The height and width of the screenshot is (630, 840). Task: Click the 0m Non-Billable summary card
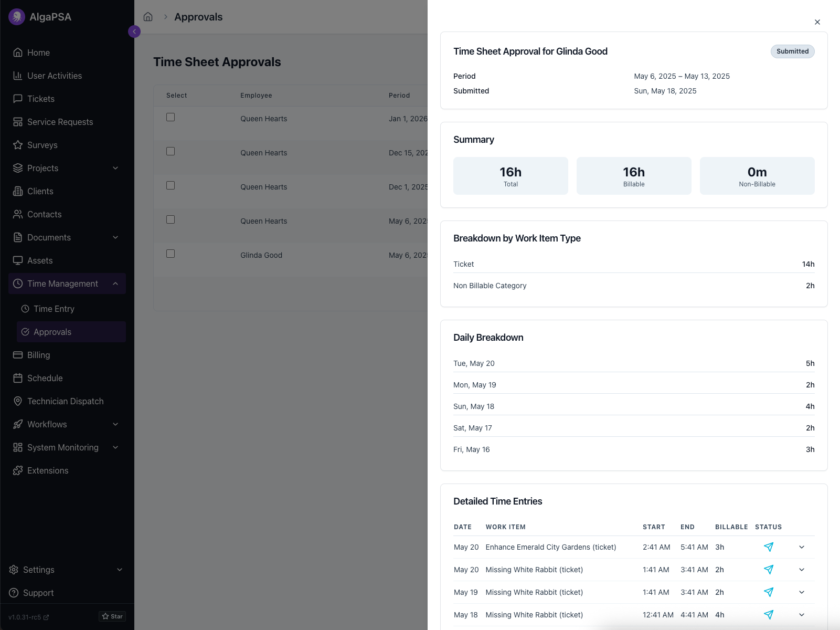[x=757, y=176]
